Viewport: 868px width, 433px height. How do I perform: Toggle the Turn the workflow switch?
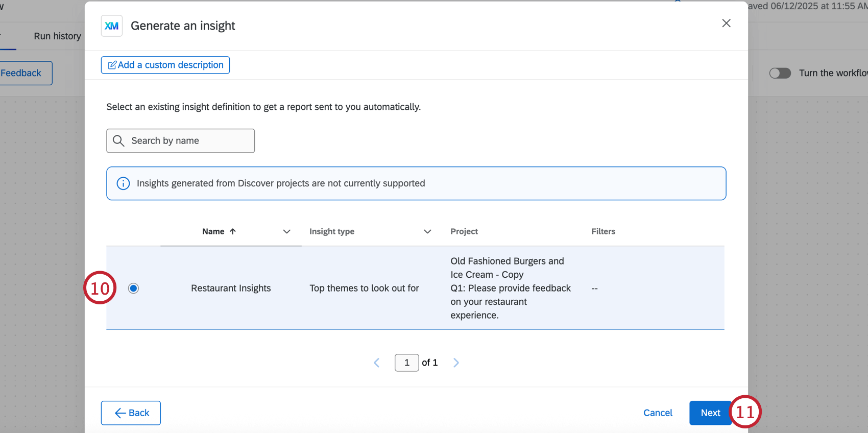click(x=780, y=73)
